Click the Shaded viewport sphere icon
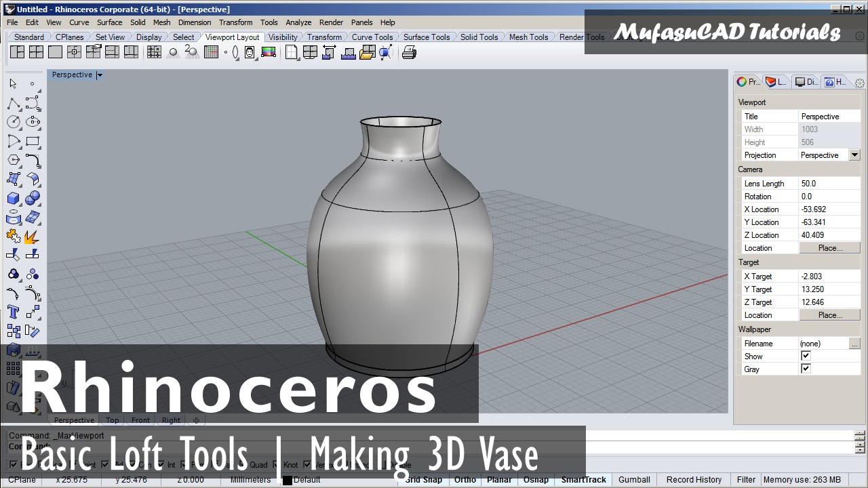Screen dimensions: 868x488 pos(173,52)
